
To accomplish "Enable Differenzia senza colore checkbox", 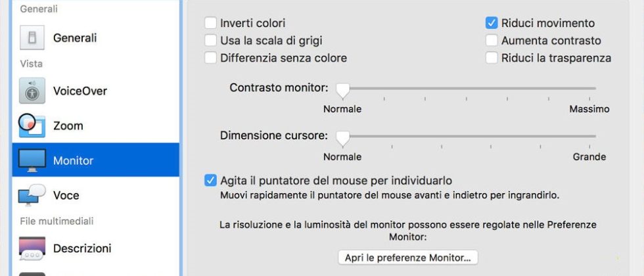I will [x=210, y=58].
